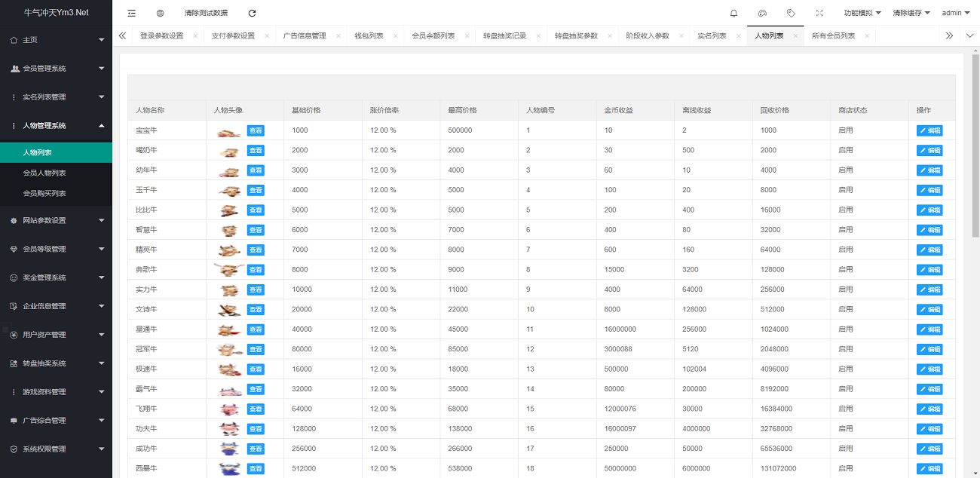Image resolution: width=980 pixels, height=478 pixels.
Task: Open notifications with the bell icon
Action: tap(733, 13)
